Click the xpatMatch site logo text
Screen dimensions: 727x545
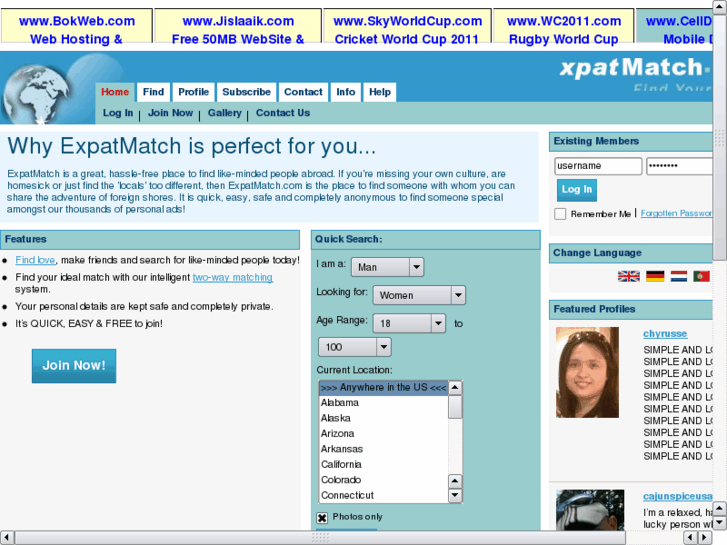(635, 68)
